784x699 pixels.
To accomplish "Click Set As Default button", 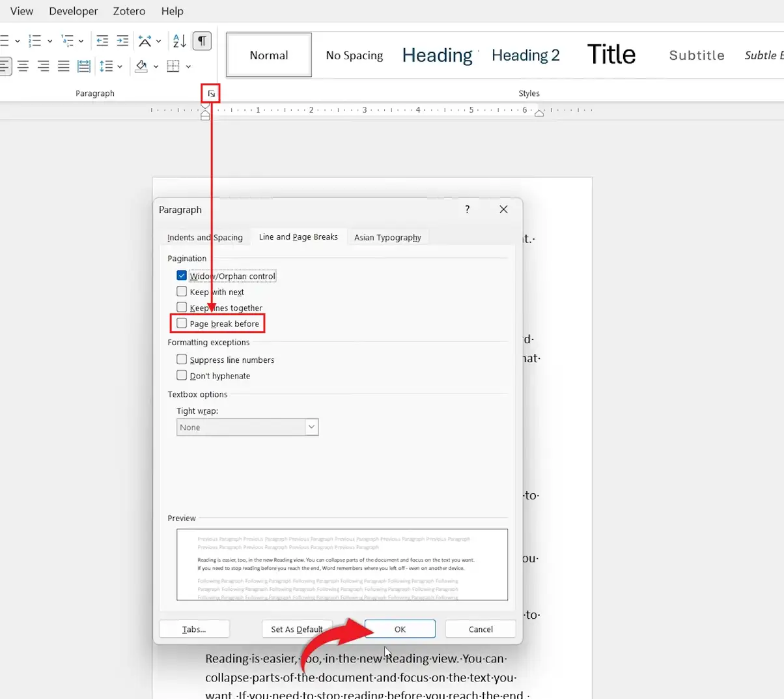I will coord(297,629).
